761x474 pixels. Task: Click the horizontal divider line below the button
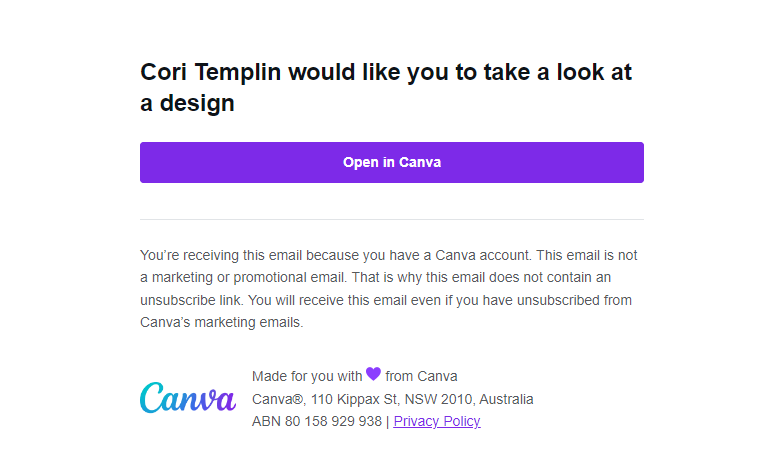tap(392, 219)
